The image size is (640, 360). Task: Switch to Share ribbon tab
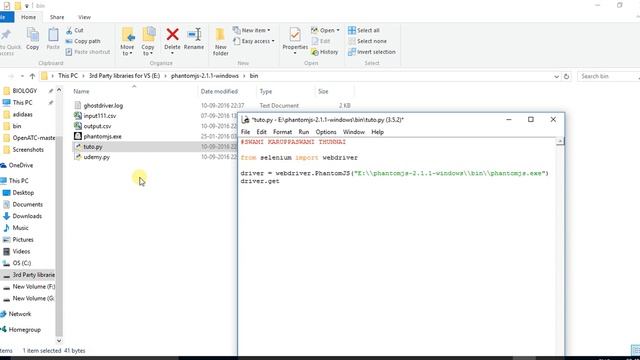click(x=57, y=17)
